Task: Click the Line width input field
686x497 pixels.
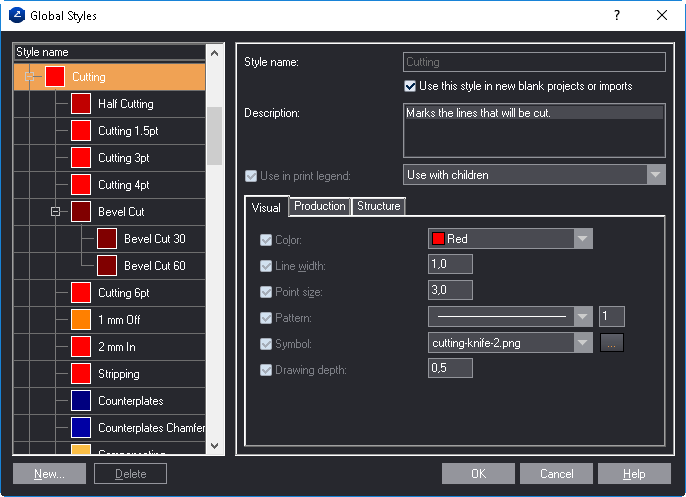Action: tap(450, 265)
